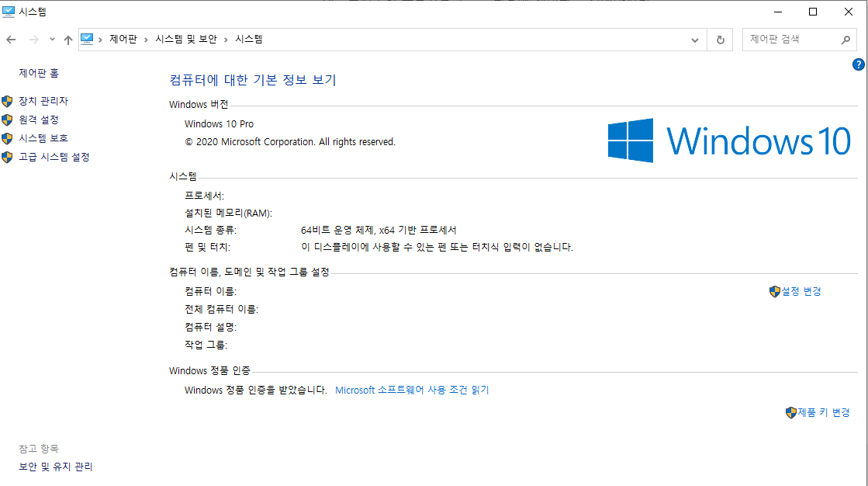Click the 2020 Microsoft Corporation copyright text
This screenshot has width=868, height=486.
tap(290, 142)
